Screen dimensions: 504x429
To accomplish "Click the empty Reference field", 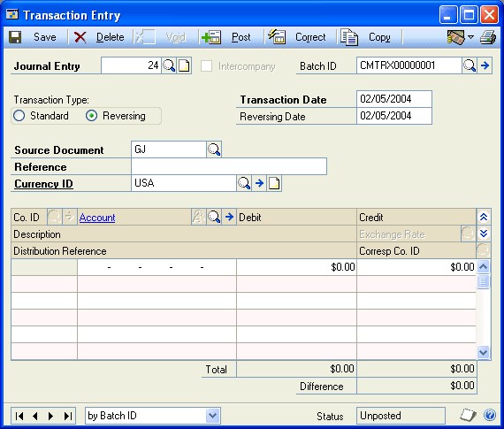I will pyautogui.click(x=229, y=166).
